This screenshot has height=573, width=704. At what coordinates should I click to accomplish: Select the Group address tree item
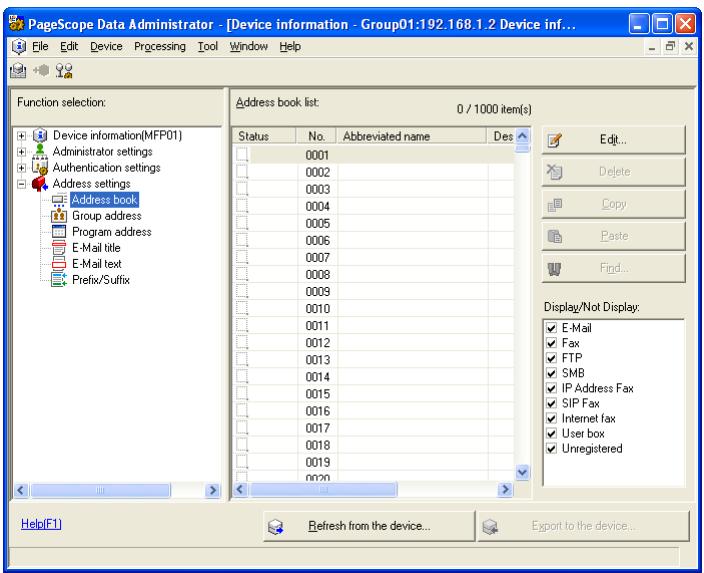[107, 216]
